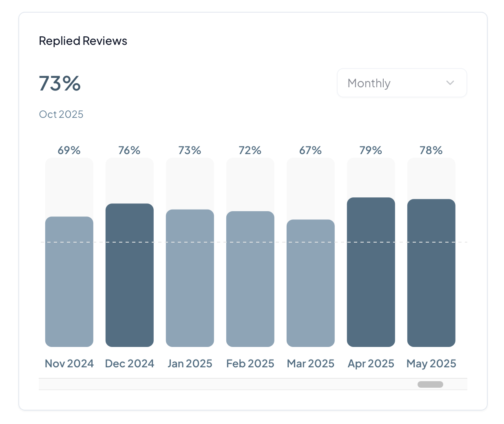Click the May 2025 axis label
The width and height of the screenshot is (504, 424).
[x=431, y=363]
